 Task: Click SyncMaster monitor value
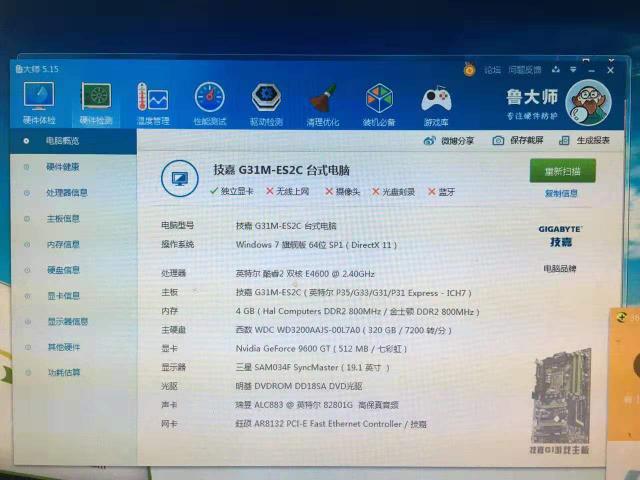(312, 367)
